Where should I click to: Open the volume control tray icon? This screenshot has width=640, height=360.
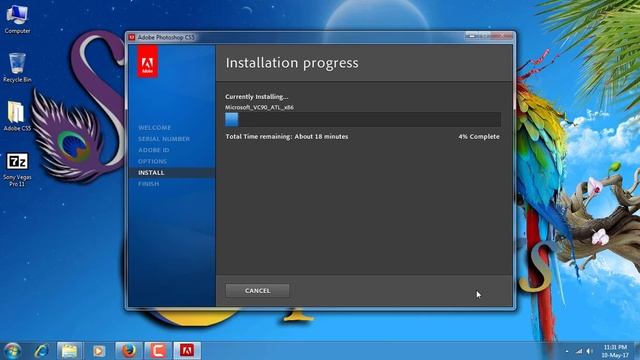coord(590,351)
